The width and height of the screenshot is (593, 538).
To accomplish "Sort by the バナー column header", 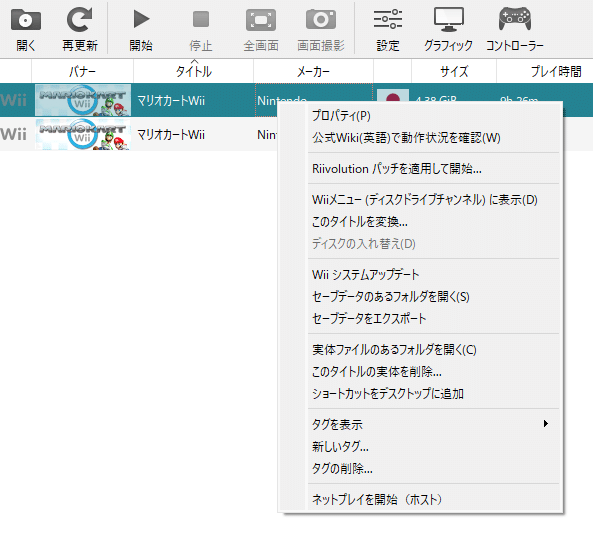I will click(82, 71).
